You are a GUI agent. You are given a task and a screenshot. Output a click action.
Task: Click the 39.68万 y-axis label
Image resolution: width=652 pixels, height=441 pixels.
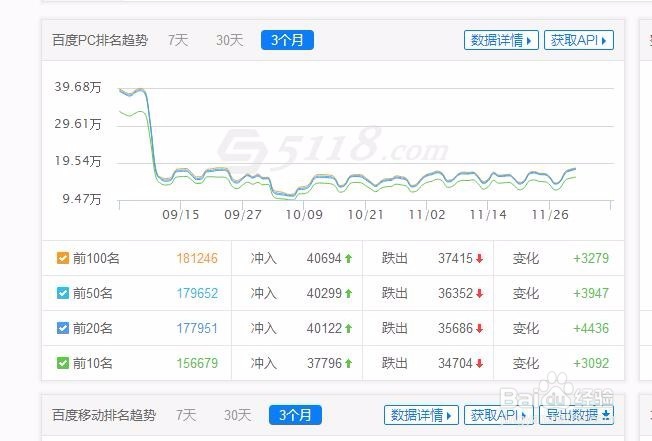coord(78,87)
